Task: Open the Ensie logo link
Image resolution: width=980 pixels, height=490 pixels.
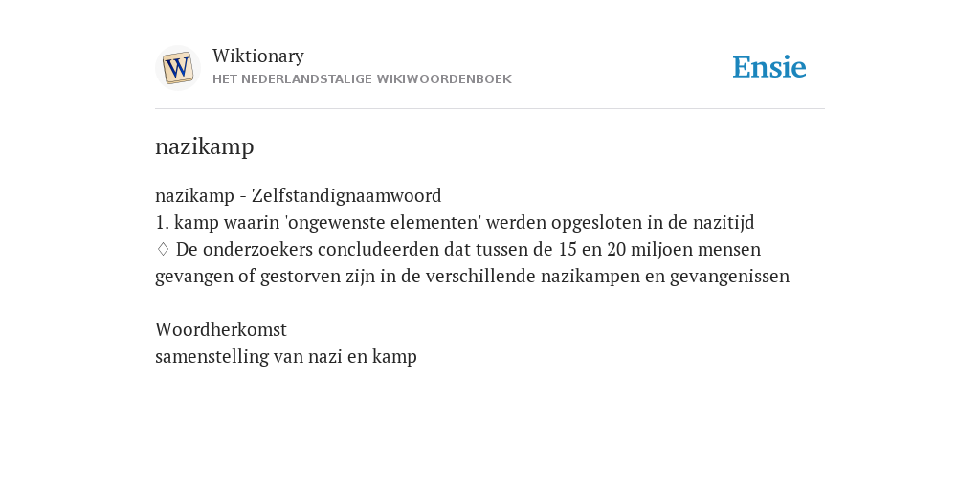Action: point(768,67)
